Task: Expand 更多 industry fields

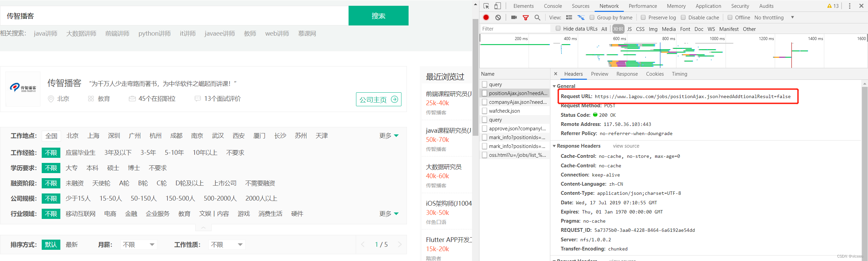Action: (x=389, y=214)
